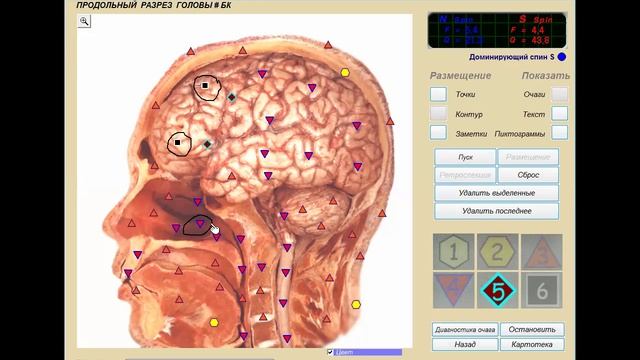
Task: Toggle the Контур placement checkbox
Action: (438, 113)
